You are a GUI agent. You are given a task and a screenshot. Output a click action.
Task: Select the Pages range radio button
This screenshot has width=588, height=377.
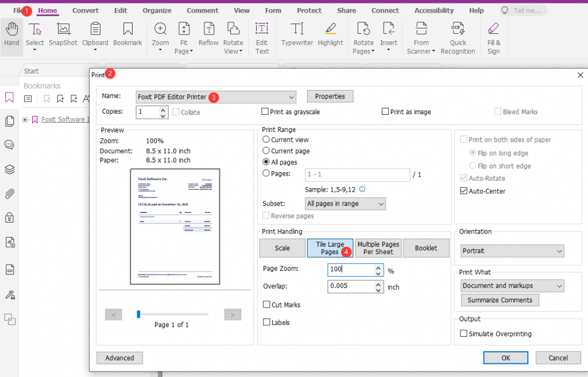click(266, 173)
